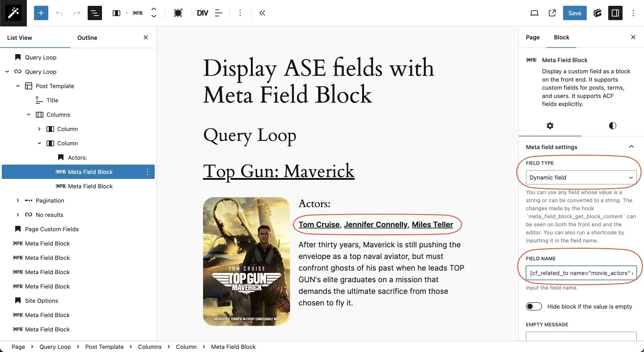Expand the No results tree node
644x352 pixels.
pyautogui.click(x=18, y=215)
